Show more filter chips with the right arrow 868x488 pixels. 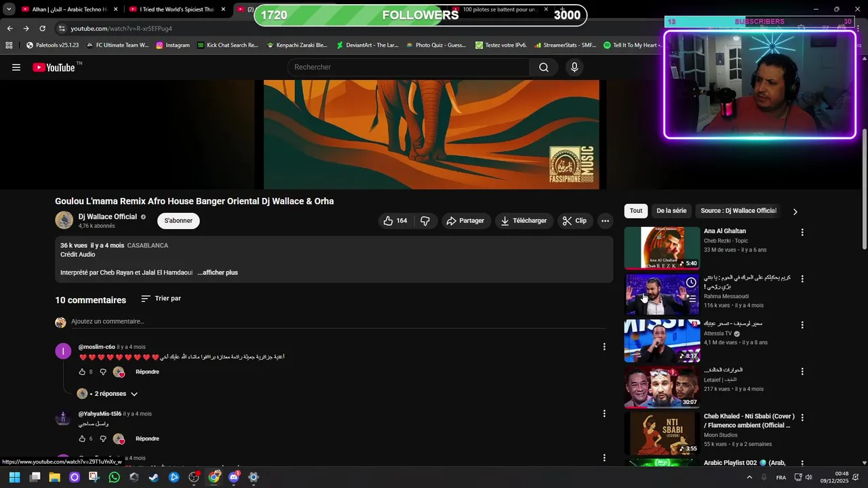795,211
